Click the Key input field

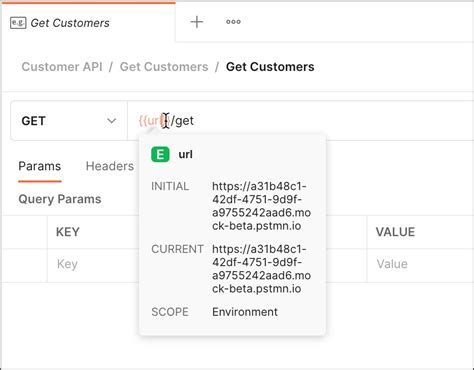point(93,264)
